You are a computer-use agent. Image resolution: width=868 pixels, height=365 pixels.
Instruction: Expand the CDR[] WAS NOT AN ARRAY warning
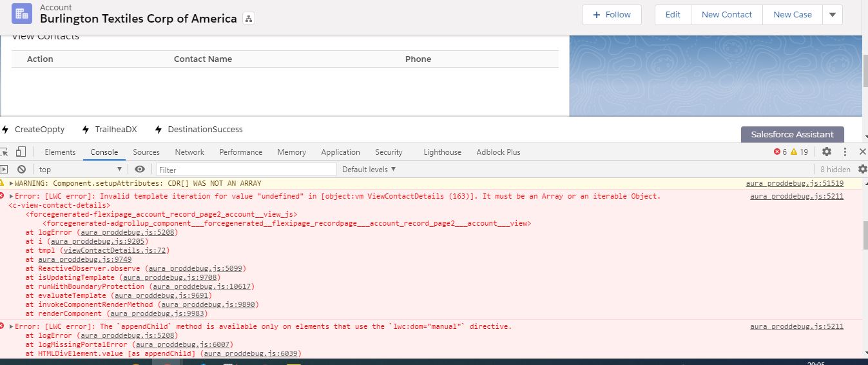click(11, 184)
